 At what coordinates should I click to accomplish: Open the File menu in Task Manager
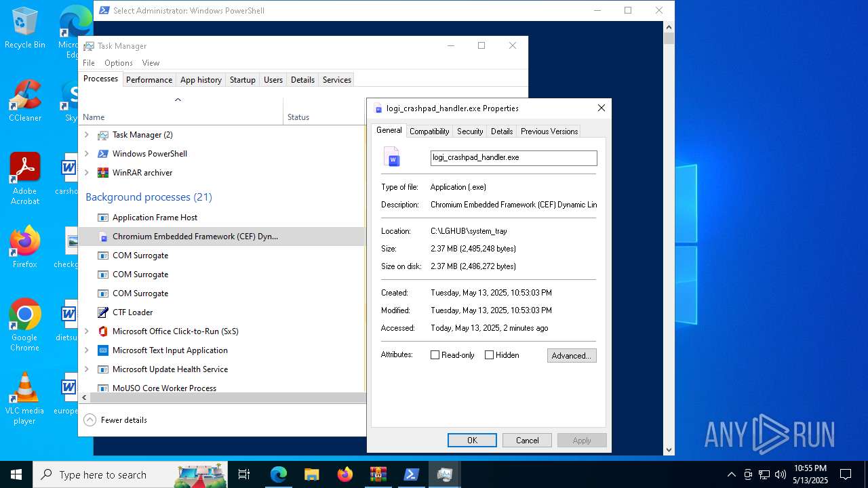(89, 63)
